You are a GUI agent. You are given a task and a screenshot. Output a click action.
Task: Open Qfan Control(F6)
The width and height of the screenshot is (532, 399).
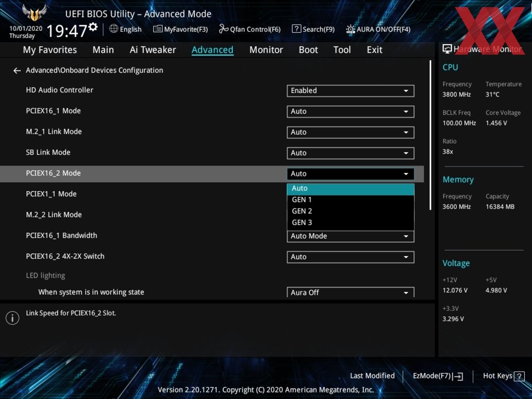pyautogui.click(x=250, y=29)
